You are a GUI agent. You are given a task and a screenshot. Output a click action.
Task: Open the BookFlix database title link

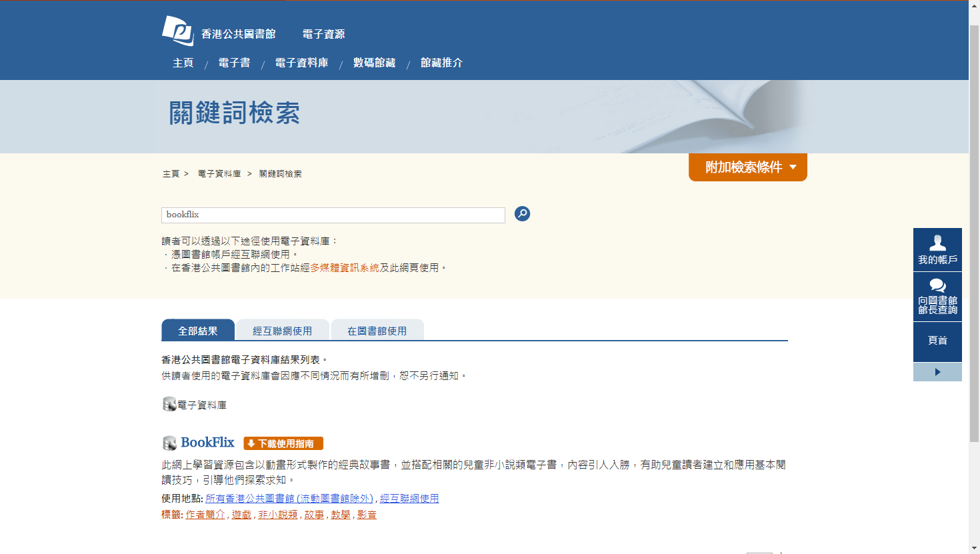click(207, 443)
